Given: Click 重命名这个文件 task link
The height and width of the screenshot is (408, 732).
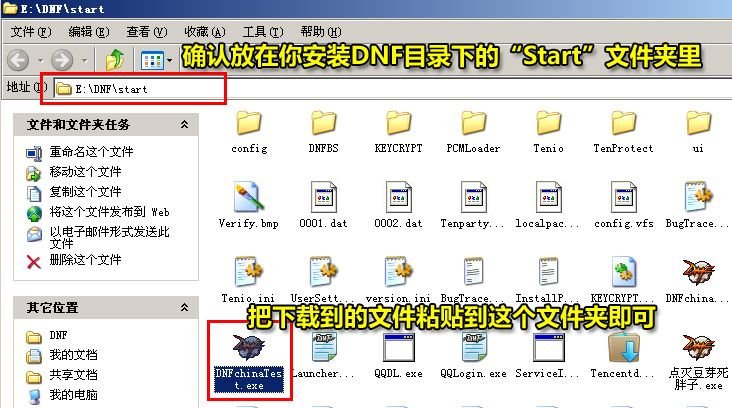Looking at the screenshot, I should tap(91, 152).
